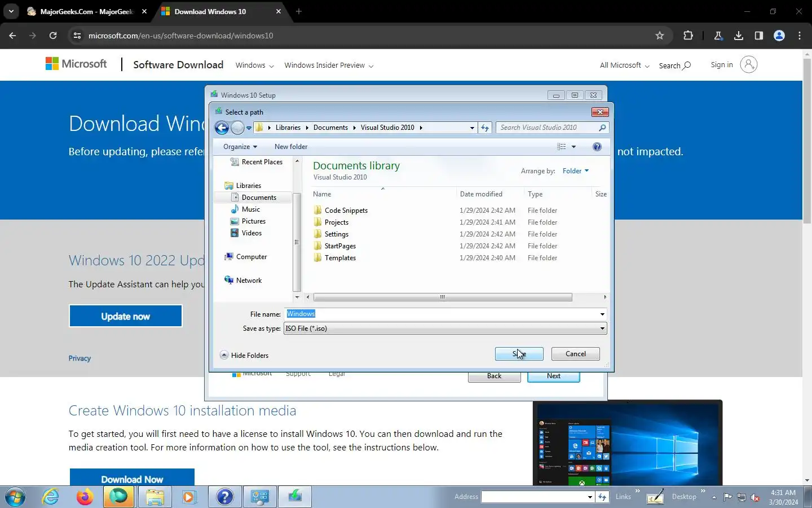The height and width of the screenshot is (508, 812).
Task: Click the muted volume icon in system tray
Action: click(x=755, y=497)
